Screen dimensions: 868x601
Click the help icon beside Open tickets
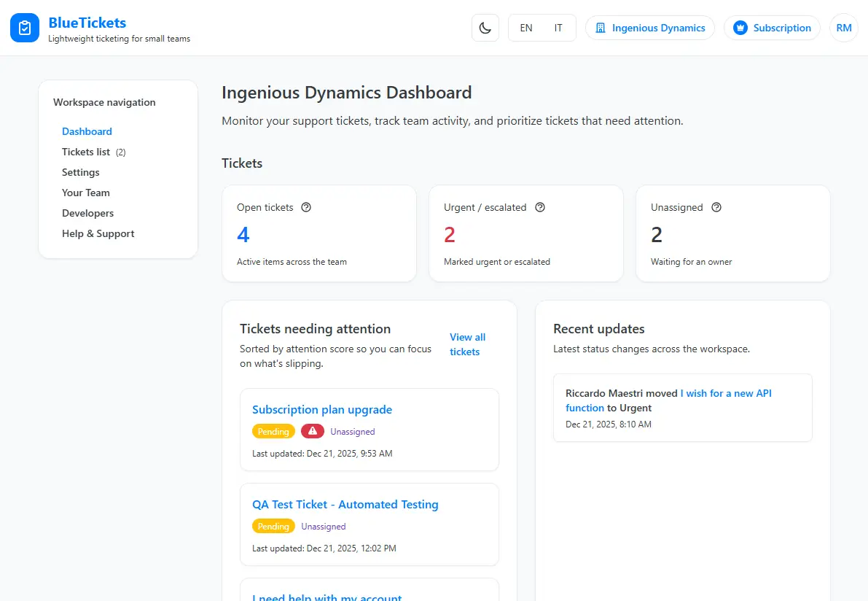(x=306, y=207)
